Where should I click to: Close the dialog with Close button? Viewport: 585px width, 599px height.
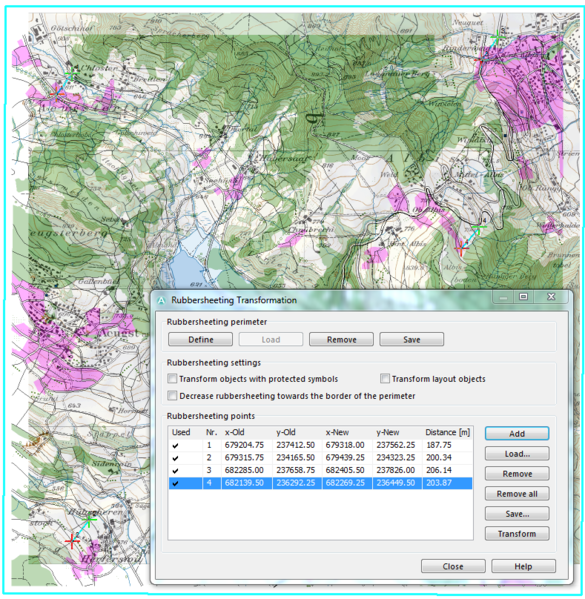453,566
